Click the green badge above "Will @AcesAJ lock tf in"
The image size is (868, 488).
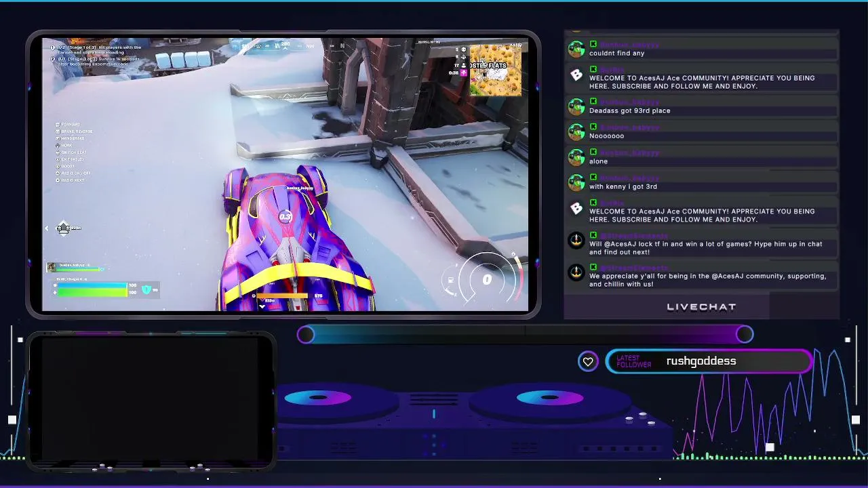coord(593,235)
